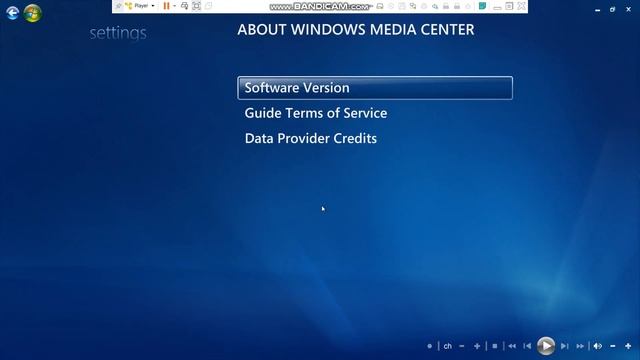
Task: Open Data Provider Credits
Action: click(x=311, y=138)
